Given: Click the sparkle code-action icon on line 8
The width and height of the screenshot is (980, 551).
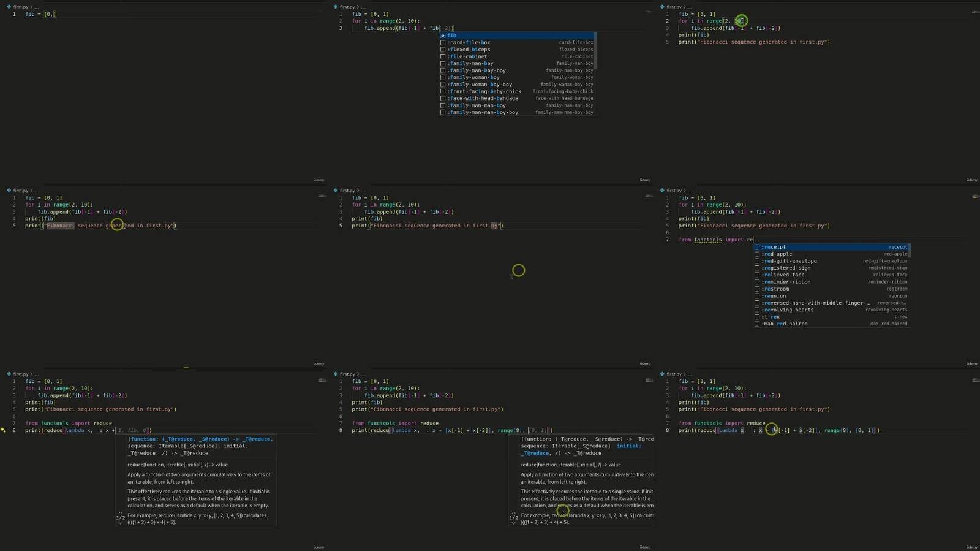Looking at the screenshot, I should coord(3,430).
